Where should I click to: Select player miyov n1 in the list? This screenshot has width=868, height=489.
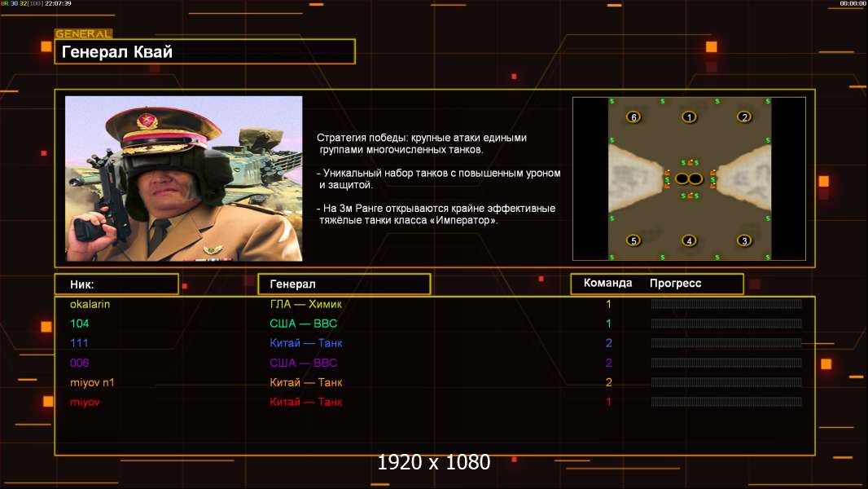click(x=92, y=382)
